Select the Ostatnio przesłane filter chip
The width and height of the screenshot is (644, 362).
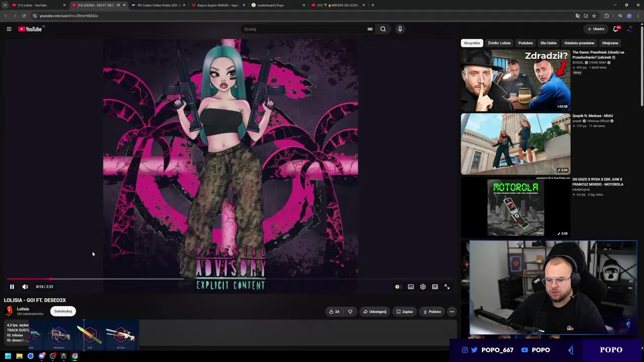(x=579, y=43)
